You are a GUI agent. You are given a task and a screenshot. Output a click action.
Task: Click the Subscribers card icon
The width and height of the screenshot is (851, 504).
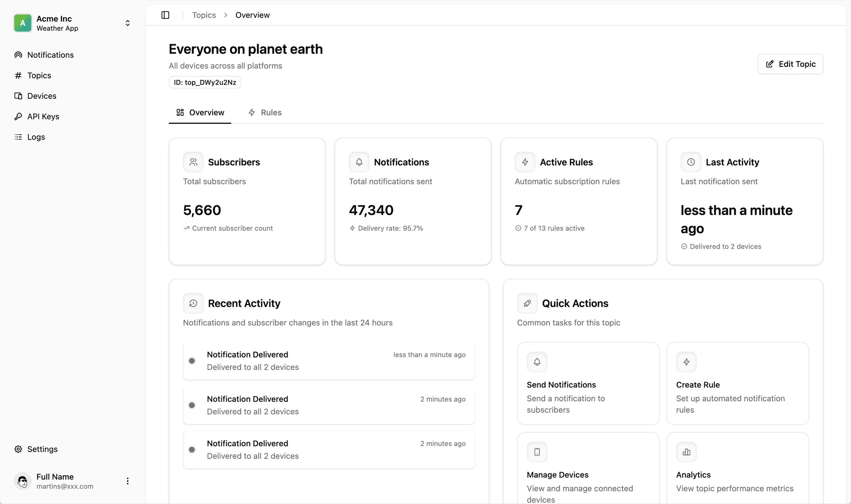tap(193, 162)
